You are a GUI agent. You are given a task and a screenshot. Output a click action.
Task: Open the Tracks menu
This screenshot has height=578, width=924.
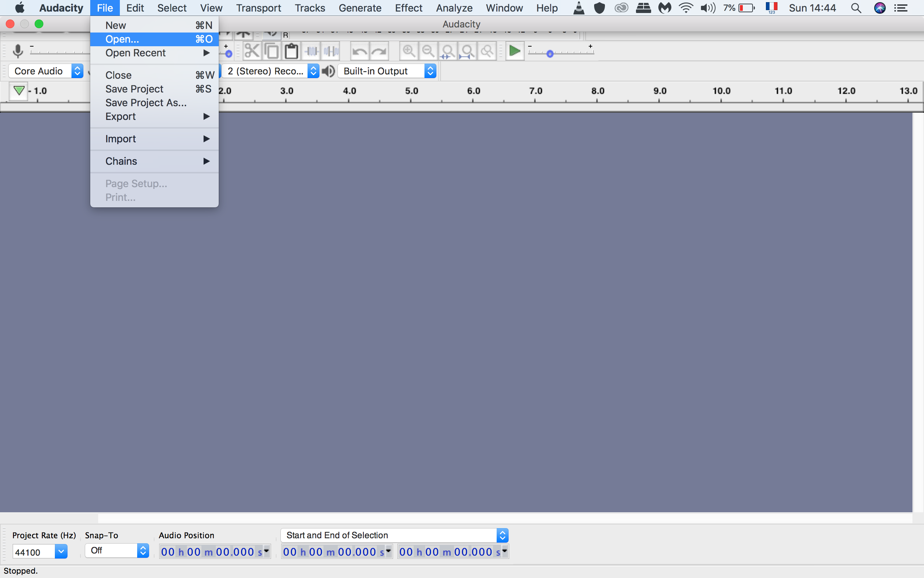(310, 8)
